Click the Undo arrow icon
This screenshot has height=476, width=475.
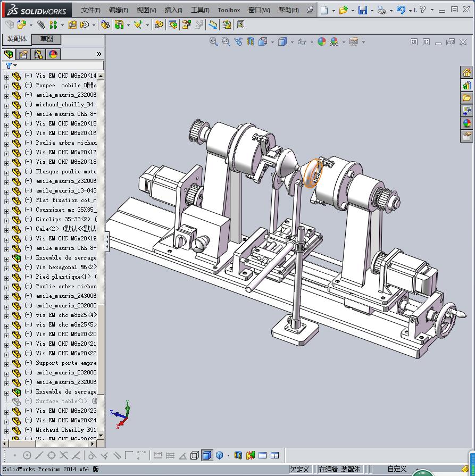pyautogui.click(x=401, y=10)
